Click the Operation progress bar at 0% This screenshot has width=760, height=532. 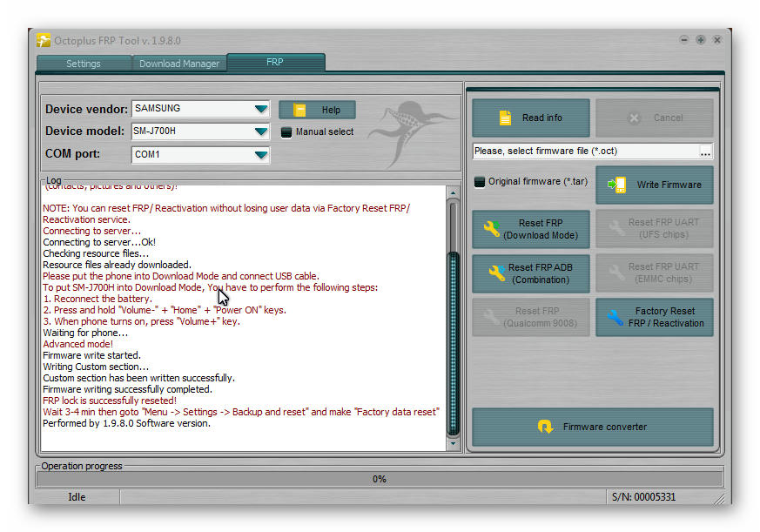pyautogui.click(x=380, y=479)
